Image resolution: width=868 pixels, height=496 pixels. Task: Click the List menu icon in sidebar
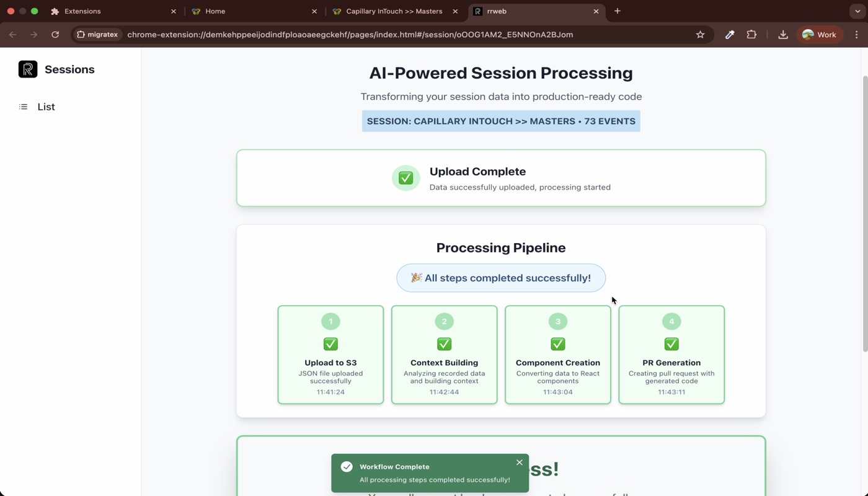(x=23, y=107)
